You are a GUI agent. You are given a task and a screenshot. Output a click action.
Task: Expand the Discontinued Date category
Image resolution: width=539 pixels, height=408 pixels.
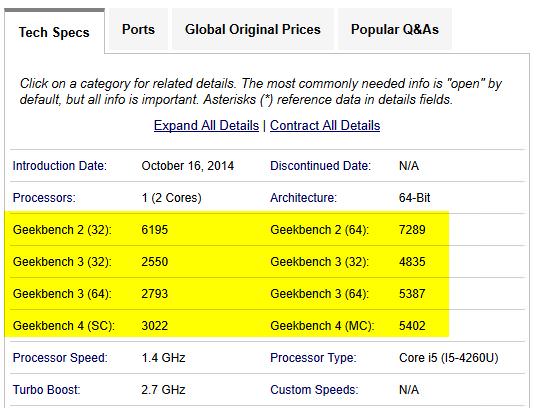[320, 166]
